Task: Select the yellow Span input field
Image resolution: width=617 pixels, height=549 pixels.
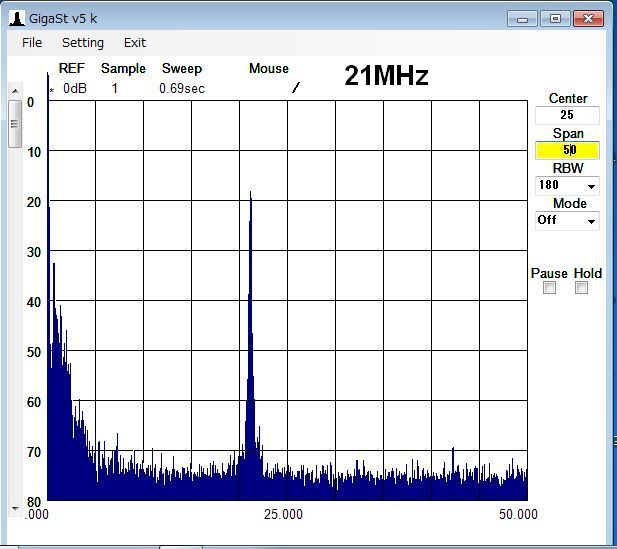Action: click(567, 150)
